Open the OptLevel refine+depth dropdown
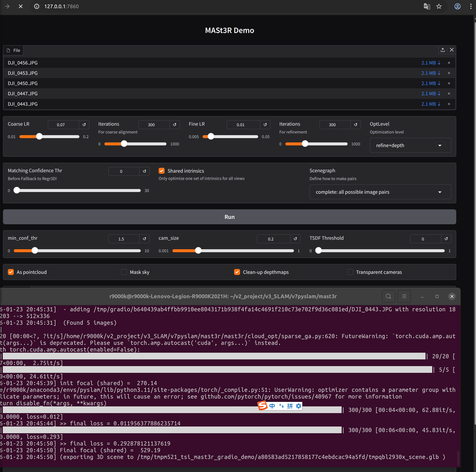This screenshot has width=476, height=472. point(410,145)
